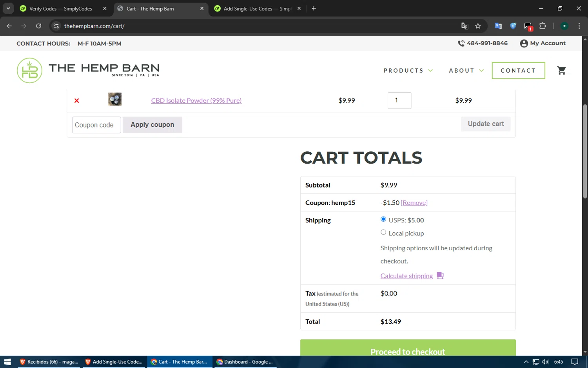Open the Recibidos Brave taskbar item
The width and height of the screenshot is (588, 368).
pyautogui.click(x=49, y=362)
